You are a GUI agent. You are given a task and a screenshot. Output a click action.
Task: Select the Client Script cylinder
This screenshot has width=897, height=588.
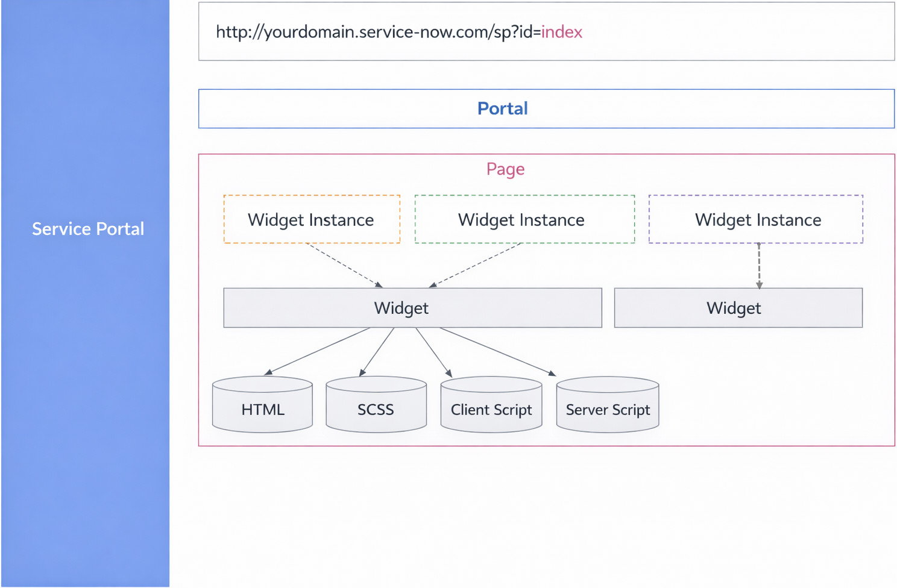pos(491,404)
